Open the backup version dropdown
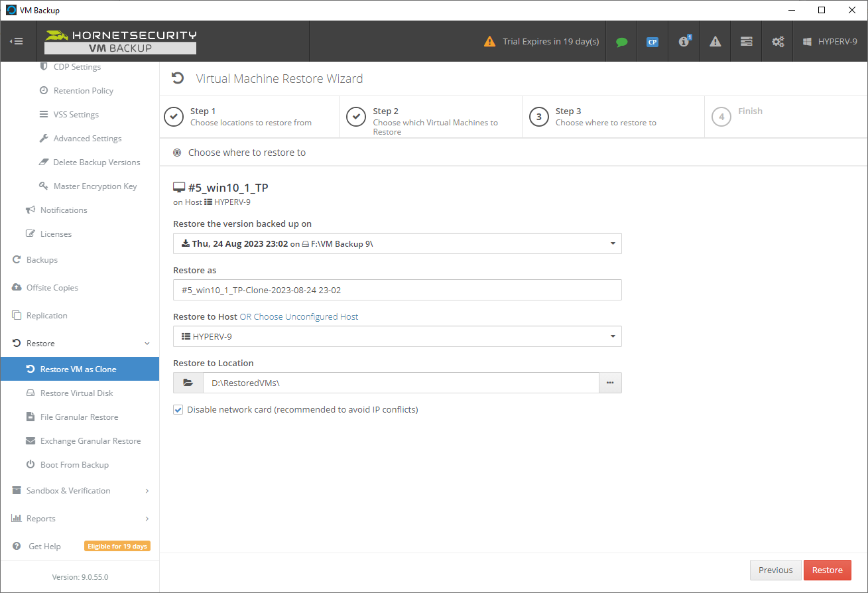868x593 pixels. click(397, 243)
